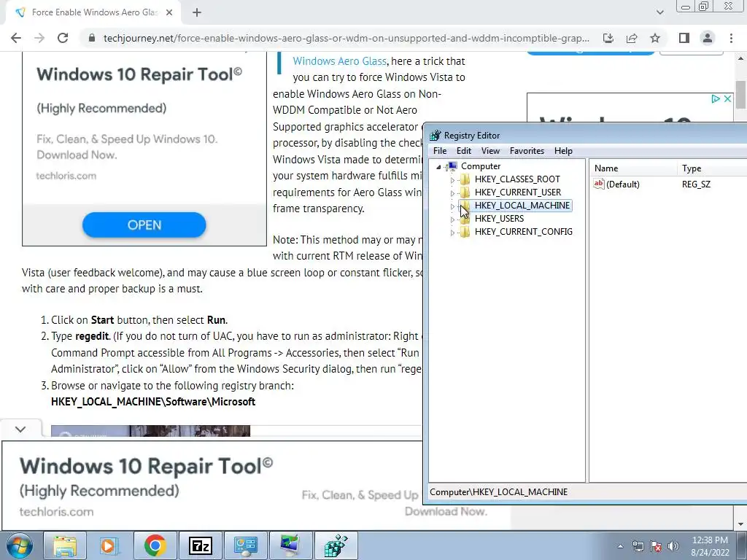Click the HKEY_CURRENT_CONFIG folder icon
The height and width of the screenshot is (560, 747).
pos(465,231)
